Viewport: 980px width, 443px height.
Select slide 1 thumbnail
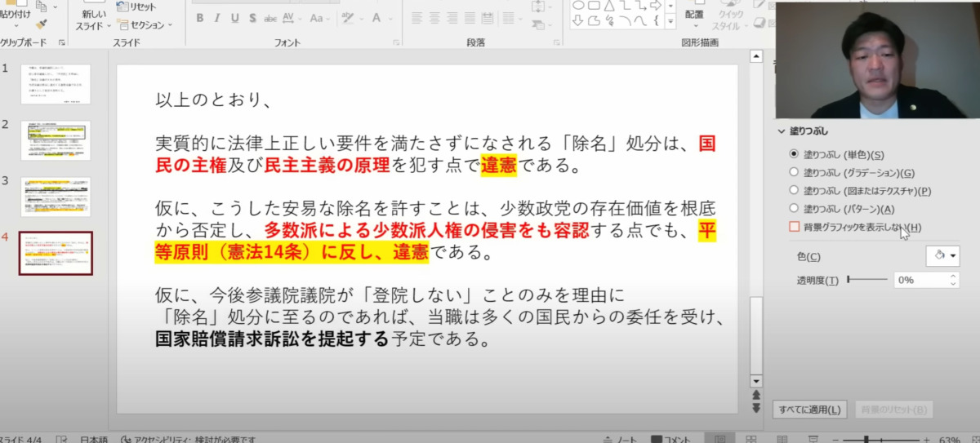point(56,83)
